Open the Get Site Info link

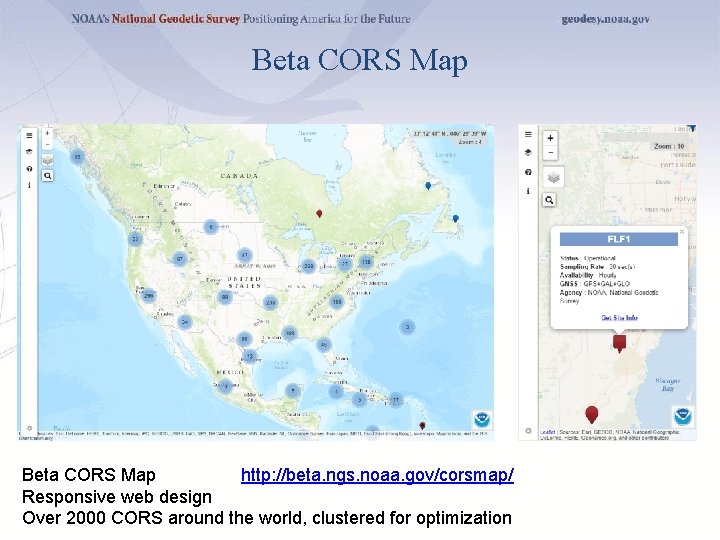[x=619, y=318]
